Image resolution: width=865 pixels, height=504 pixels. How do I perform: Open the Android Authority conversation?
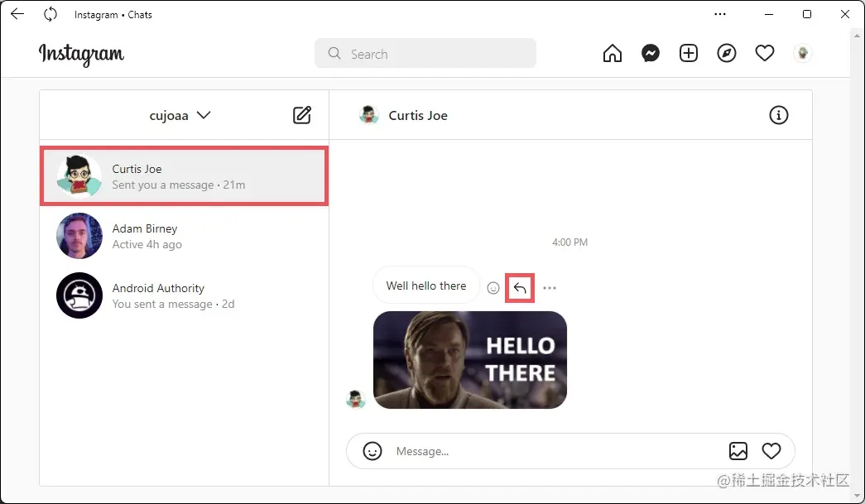pos(185,295)
